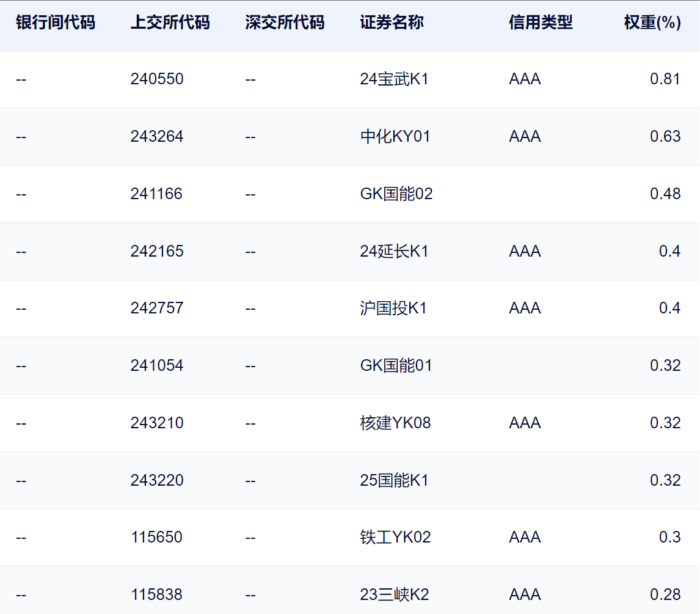Click security name 铁工YK02
The image size is (700, 614).
[396, 537]
